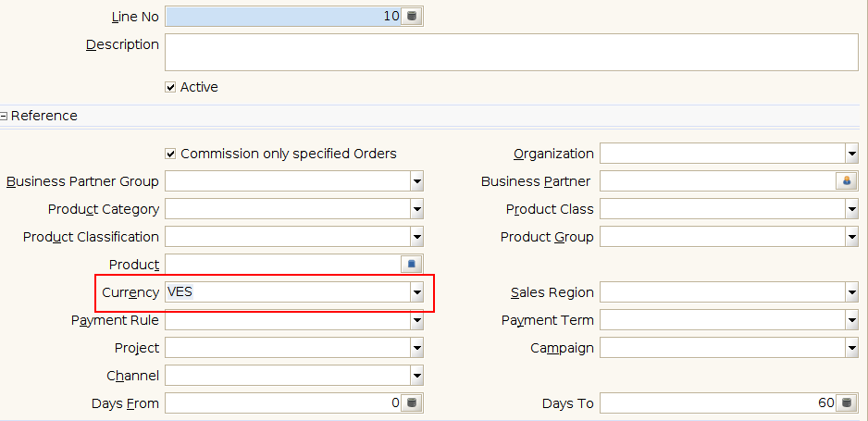Open calculator icon beside Line No field
This screenshot has height=421, width=868.
tap(411, 17)
